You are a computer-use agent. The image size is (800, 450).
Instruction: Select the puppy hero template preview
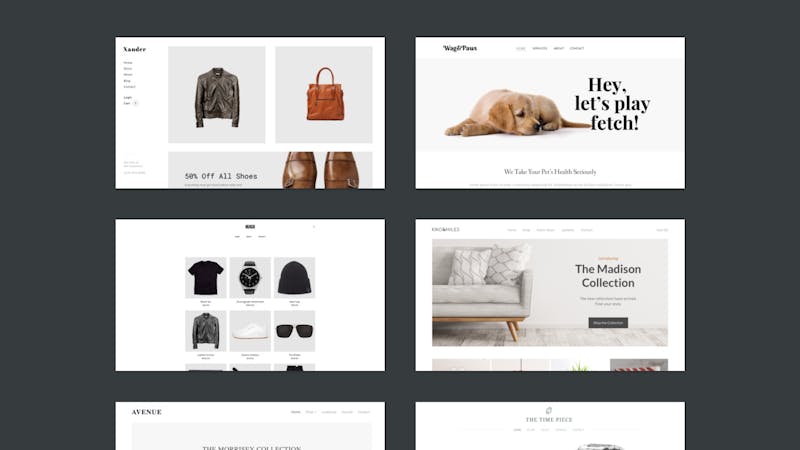(550, 113)
